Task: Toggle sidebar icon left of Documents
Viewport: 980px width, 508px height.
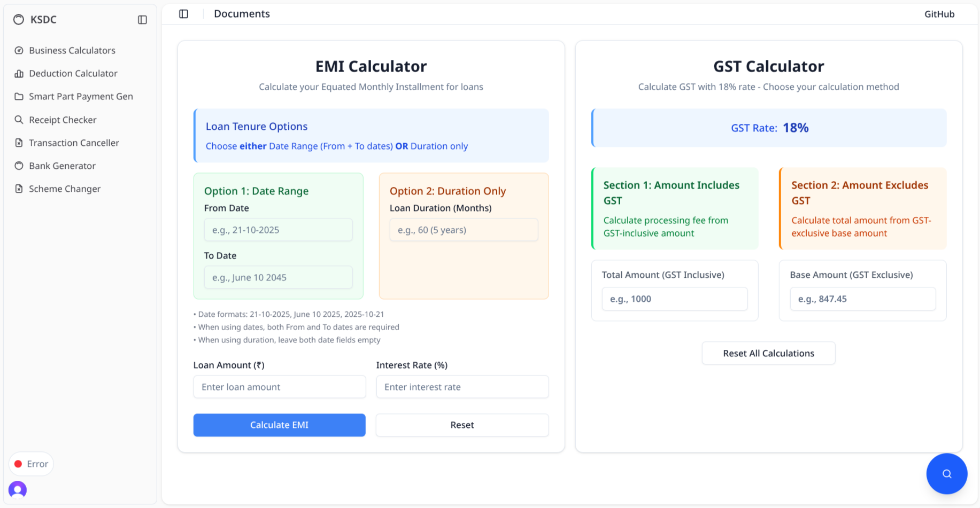Action: click(x=183, y=14)
